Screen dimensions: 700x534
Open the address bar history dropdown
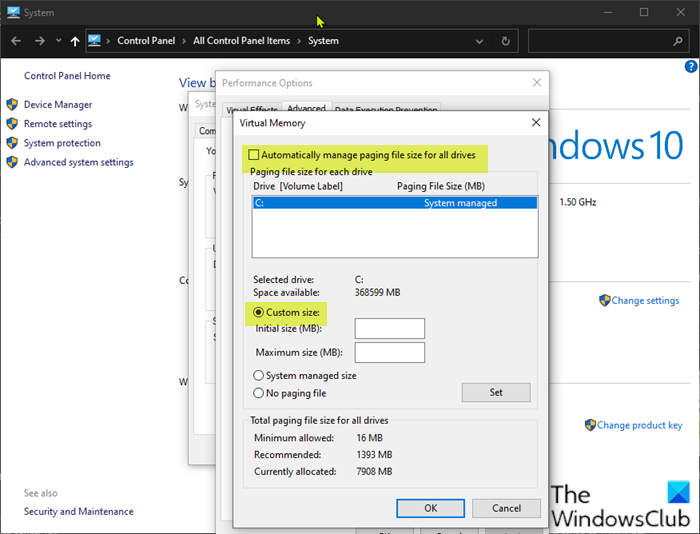click(x=480, y=41)
